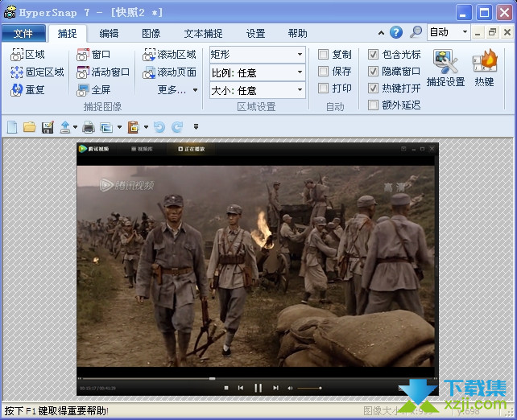The height and width of the screenshot is (420, 517).
Task: Start 滚动区域 scrolling region capture
Action: tap(169, 55)
